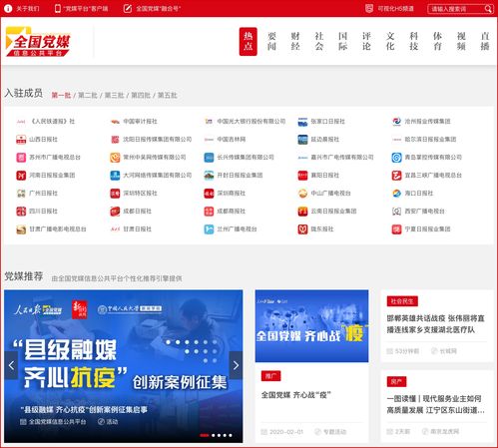
Task: Open 全国党媒 齐心战疫 thumbnail image
Action: pos(311,326)
